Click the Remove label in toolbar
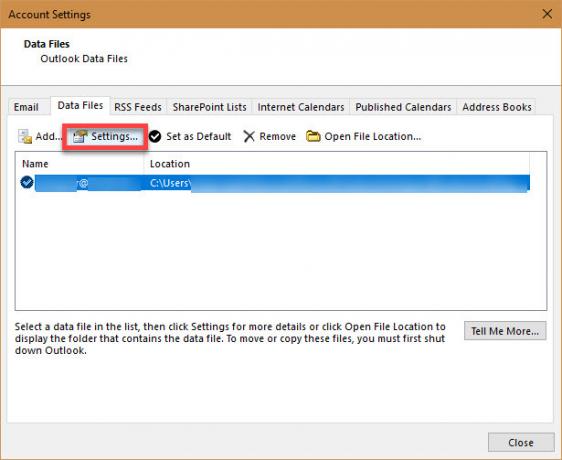Screen dimensions: 562x460 277,137
